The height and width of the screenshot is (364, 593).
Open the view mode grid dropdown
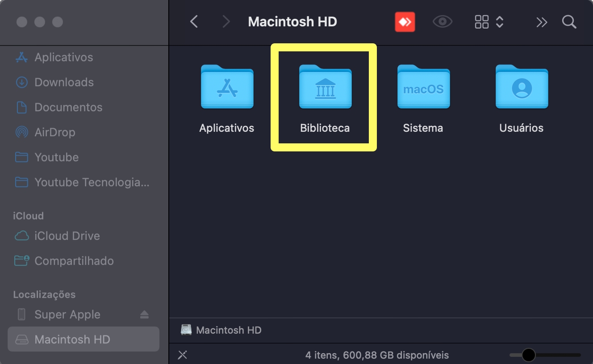point(489,22)
